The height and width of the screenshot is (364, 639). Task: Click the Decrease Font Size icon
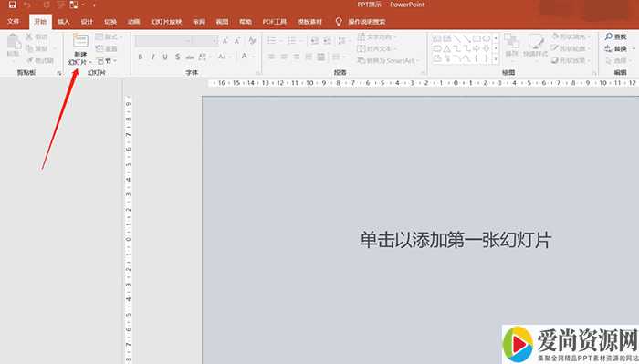[236, 41]
